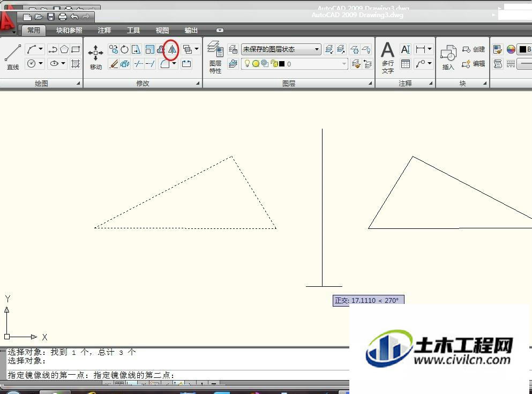Click the Fillet tool icon

(x=165, y=64)
